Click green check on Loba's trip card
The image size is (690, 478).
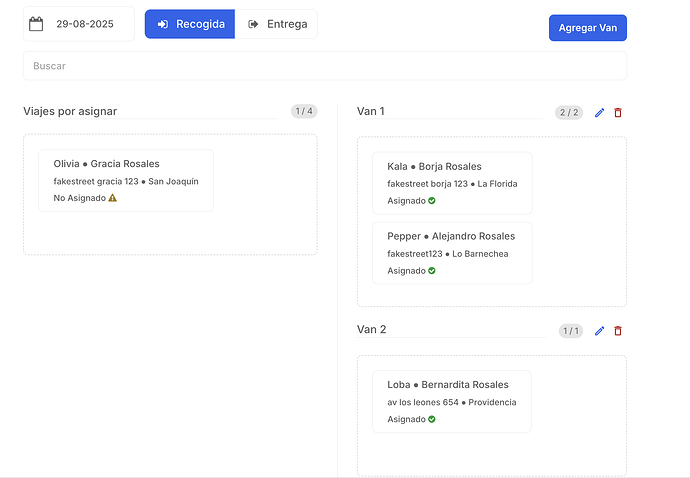click(x=432, y=419)
